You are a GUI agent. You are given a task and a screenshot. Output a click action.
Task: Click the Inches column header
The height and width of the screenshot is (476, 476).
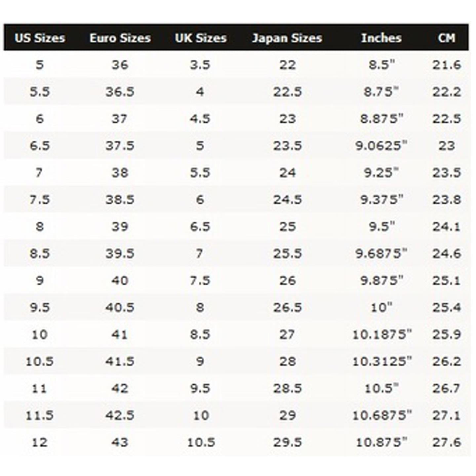tap(381, 38)
